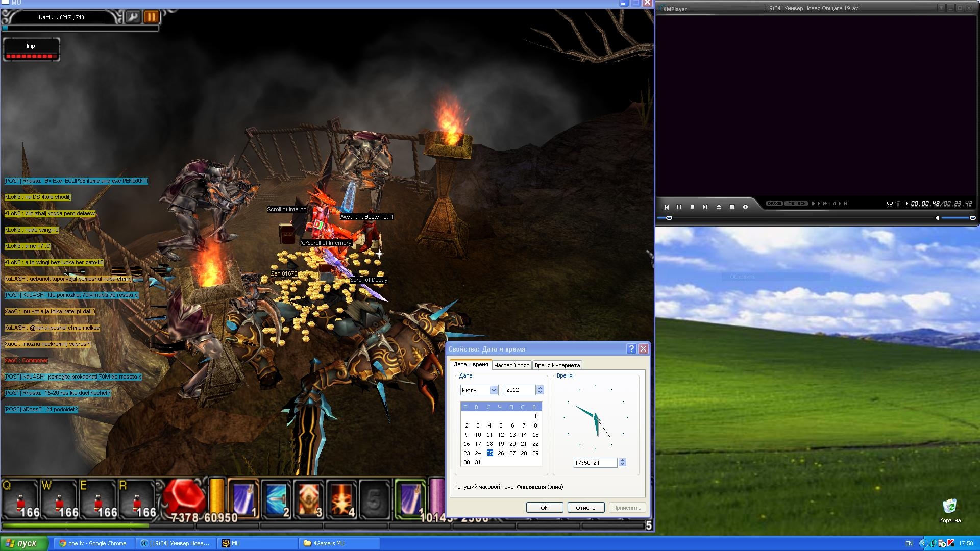Increase time value with spinner arrow
Viewport: 980px width, 551px height.
pyautogui.click(x=622, y=460)
